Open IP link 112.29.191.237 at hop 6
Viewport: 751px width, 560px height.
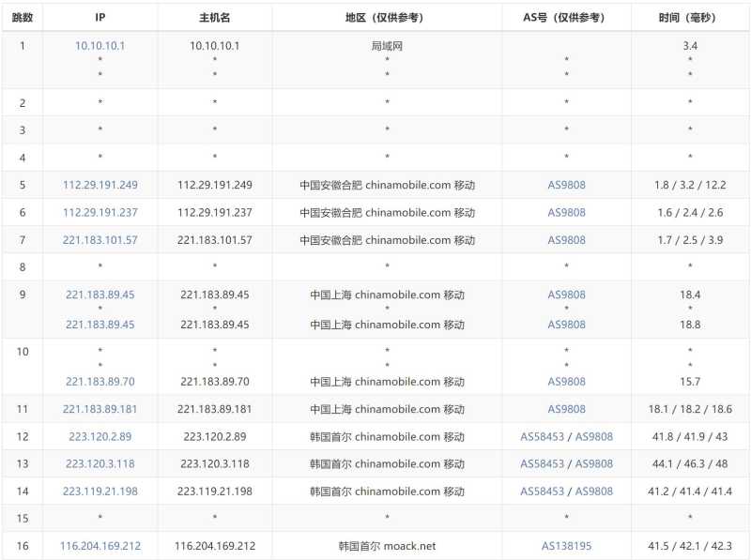pyautogui.click(x=100, y=212)
